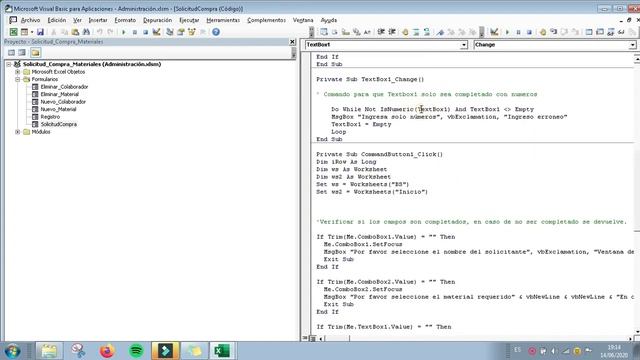This screenshot has width=640, height=360.
Task: Click the Complete Word icon
Action: tap(367, 32)
